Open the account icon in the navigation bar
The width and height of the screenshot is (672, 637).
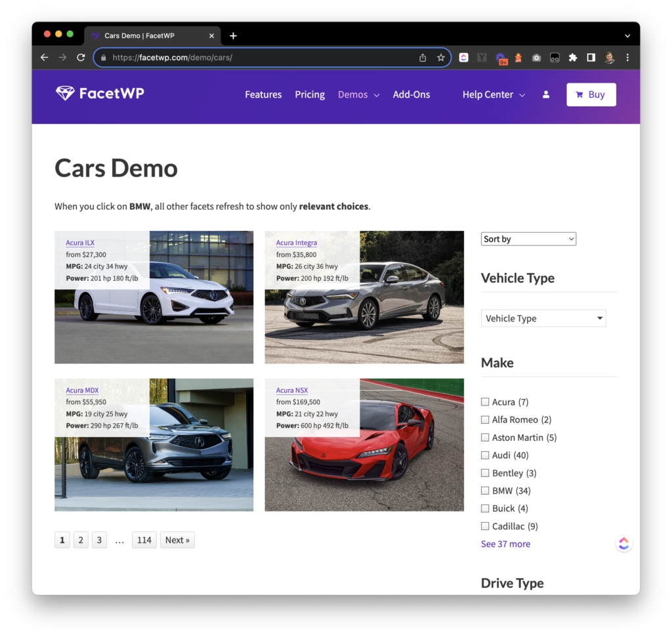546,94
